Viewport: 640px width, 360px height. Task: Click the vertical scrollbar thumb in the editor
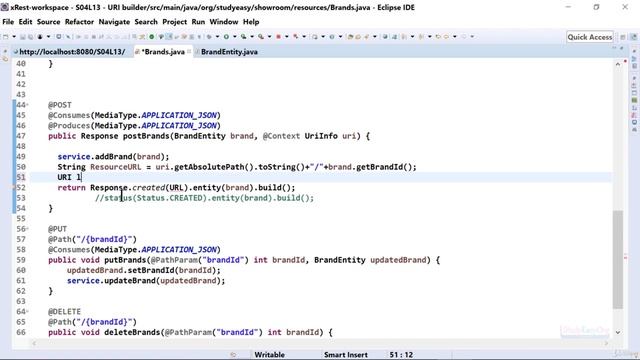click(x=618, y=260)
